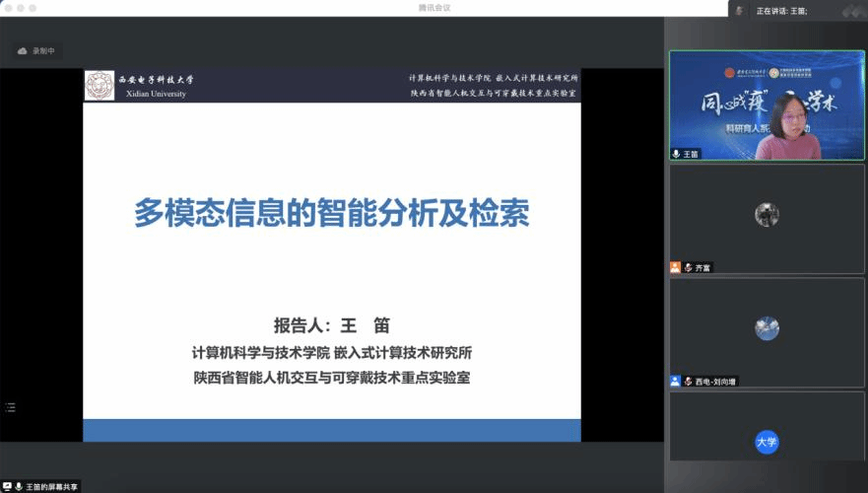The image size is (868, 493).
Task: Click the 腾讯会议 window title
Action: 434,7
